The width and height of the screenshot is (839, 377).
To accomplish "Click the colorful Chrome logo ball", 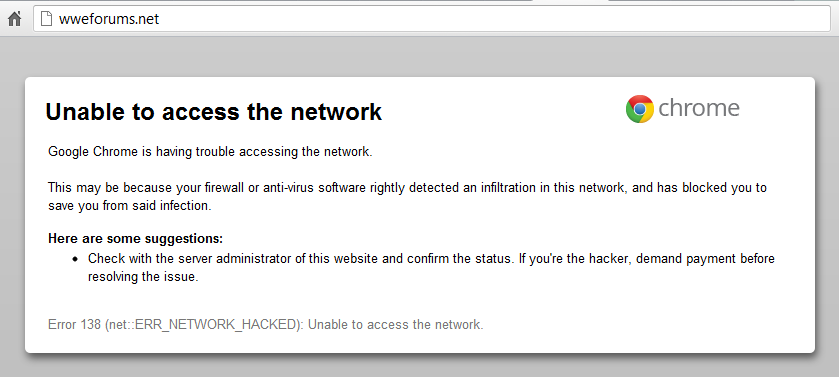I will 639,109.
